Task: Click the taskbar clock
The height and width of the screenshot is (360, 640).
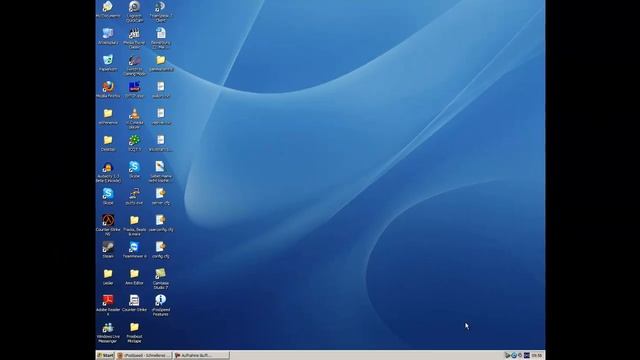Action: pyautogui.click(x=537, y=356)
